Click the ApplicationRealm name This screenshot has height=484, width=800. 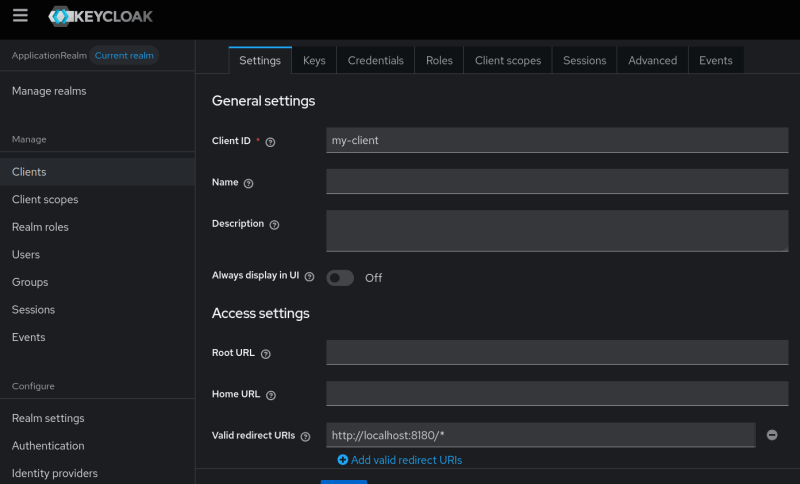point(49,56)
